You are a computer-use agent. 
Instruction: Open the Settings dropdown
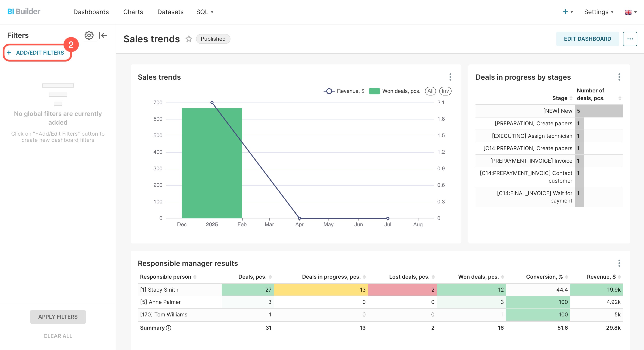click(599, 12)
